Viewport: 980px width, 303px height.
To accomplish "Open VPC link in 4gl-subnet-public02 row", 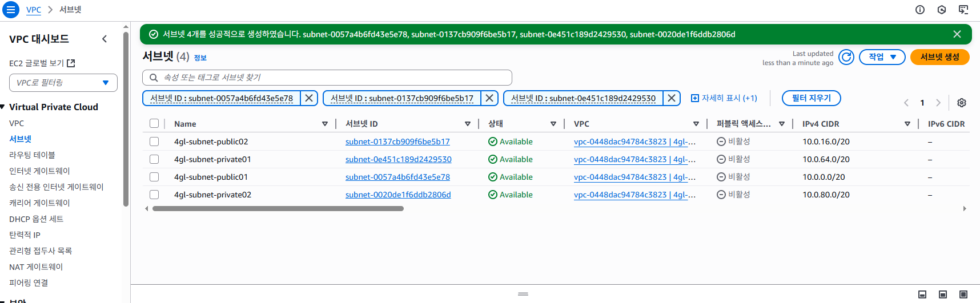I will point(634,142).
